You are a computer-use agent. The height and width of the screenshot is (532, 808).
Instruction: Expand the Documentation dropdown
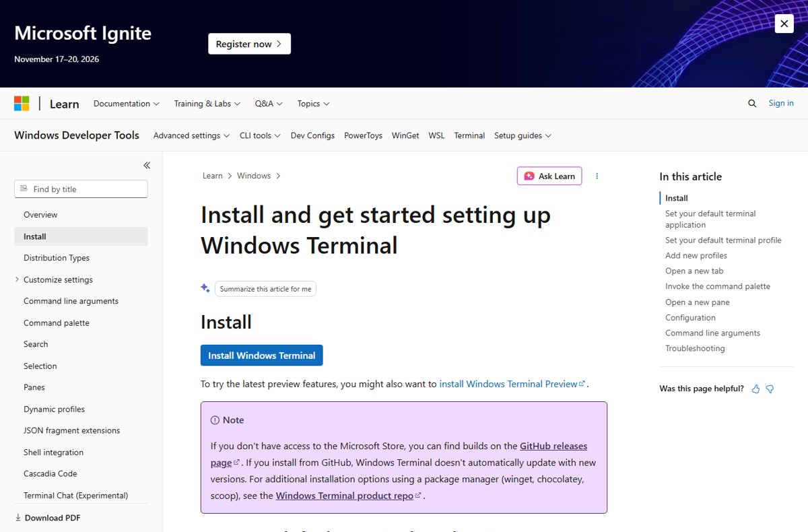click(127, 104)
